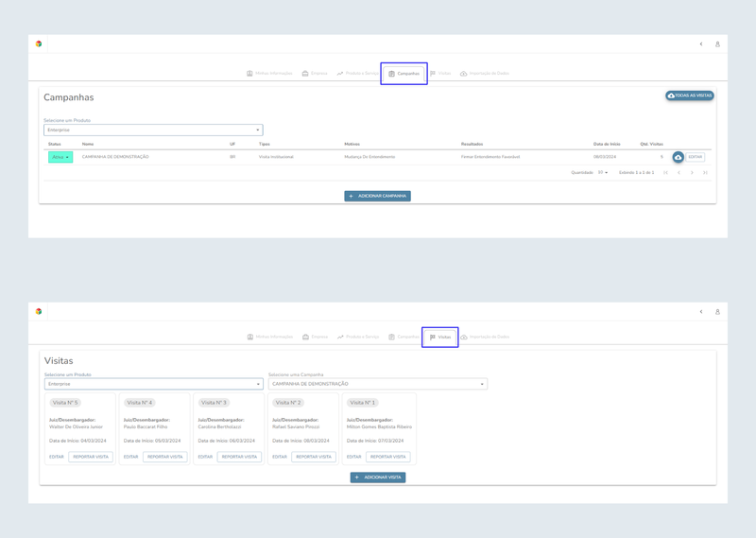Open Produto e Serviço tab on the Visitas screen
Viewport: 756px width, 538px height.
[x=358, y=337]
